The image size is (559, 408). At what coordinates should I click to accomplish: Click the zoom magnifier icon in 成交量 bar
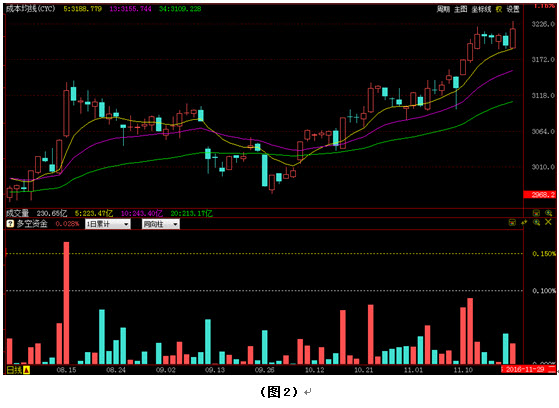pyautogui.click(x=549, y=213)
